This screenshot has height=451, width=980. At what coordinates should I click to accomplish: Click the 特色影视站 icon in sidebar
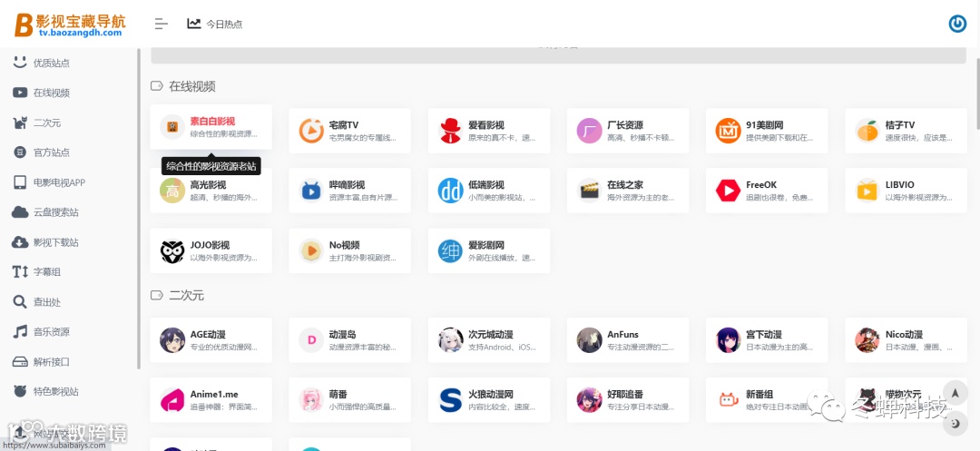(20, 392)
